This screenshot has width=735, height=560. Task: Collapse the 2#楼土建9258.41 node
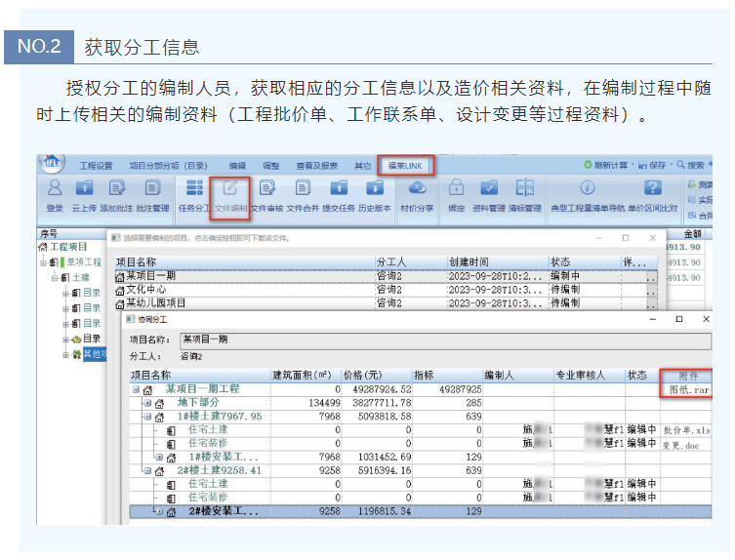(x=147, y=470)
